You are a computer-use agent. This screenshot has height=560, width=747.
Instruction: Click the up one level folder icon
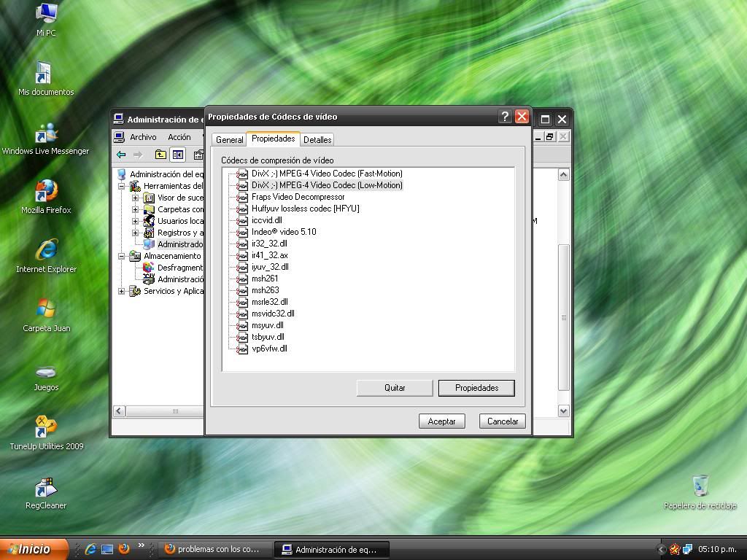point(160,155)
